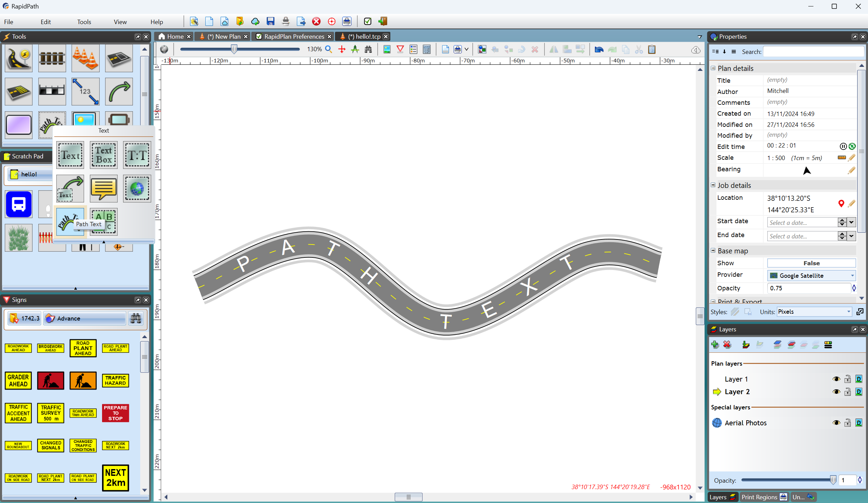The width and height of the screenshot is (868, 503).
Task: Toggle visibility of Layer 1
Action: pyautogui.click(x=836, y=379)
